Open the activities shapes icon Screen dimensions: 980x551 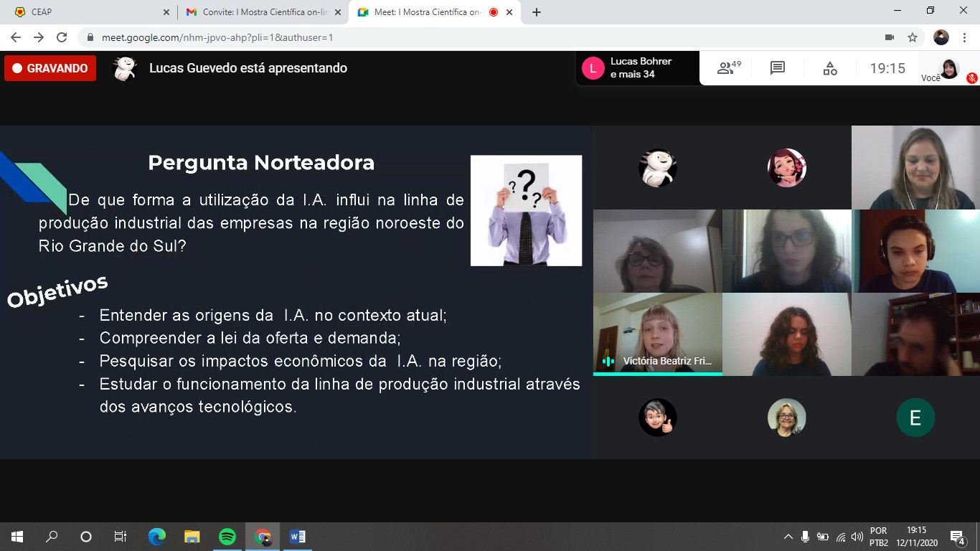coord(829,68)
